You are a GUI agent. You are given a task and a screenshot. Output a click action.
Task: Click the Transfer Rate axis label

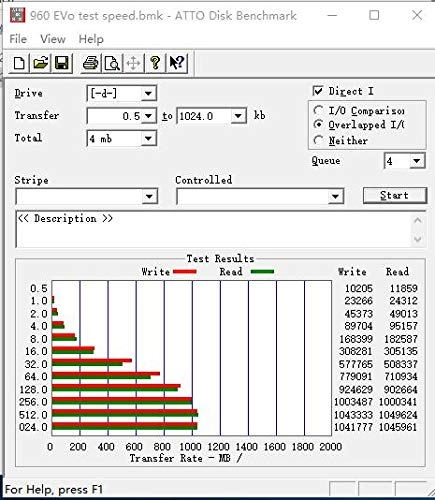tap(186, 458)
